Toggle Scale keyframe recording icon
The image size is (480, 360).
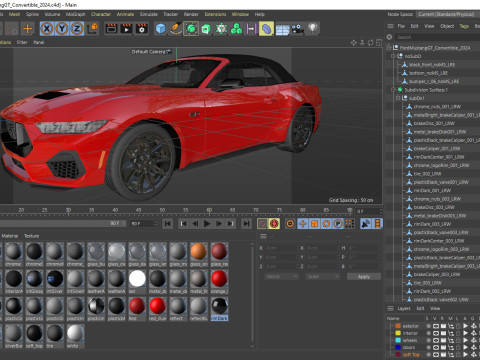(314, 224)
